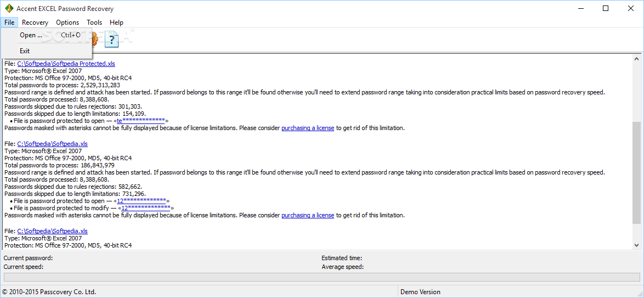Click the masked password link starting with te

click(141, 121)
